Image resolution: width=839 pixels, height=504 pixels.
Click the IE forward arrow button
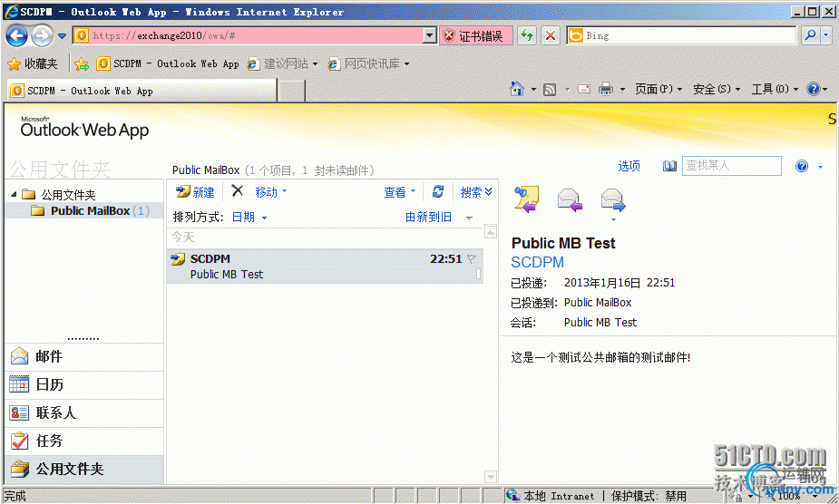tap(42, 36)
